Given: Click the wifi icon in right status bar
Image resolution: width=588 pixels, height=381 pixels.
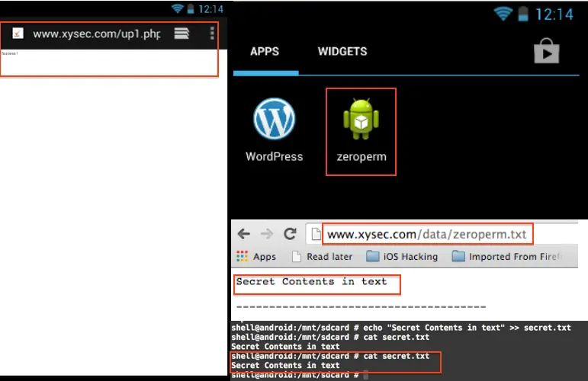Looking at the screenshot, I should click(x=503, y=14).
